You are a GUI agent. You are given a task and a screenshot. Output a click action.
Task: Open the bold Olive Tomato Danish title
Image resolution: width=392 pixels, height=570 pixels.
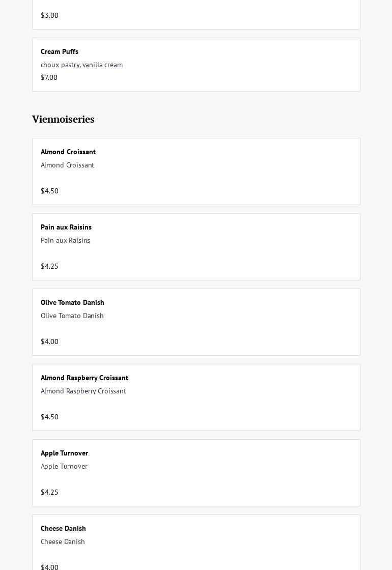72,302
